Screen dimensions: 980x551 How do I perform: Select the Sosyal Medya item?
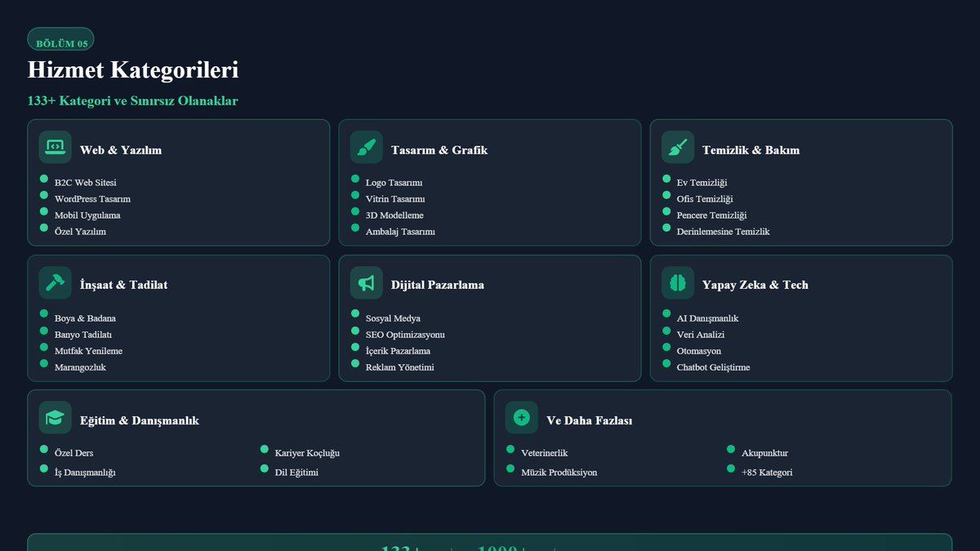click(x=393, y=318)
